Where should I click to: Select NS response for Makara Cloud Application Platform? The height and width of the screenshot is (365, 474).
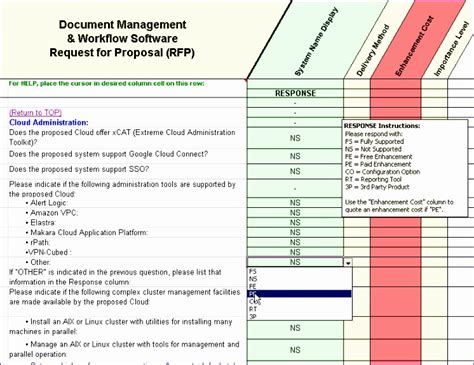[295, 232]
